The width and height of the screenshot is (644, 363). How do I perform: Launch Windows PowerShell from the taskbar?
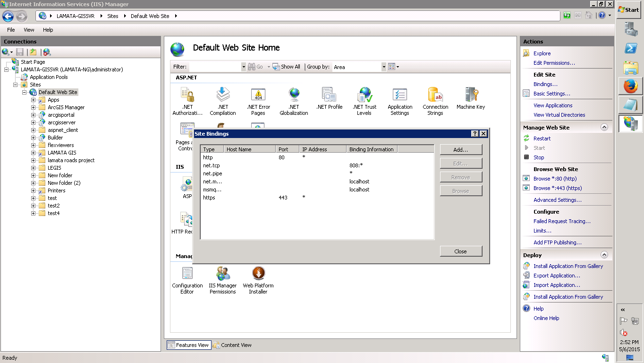pyautogui.click(x=630, y=48)
